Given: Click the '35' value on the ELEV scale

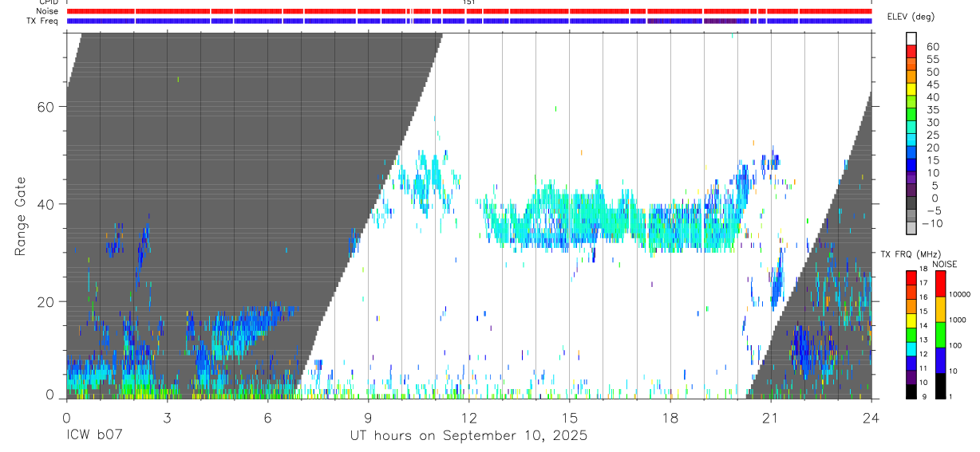Looking at the screenshot, I should pyautogui.click(x=933, y=110).
